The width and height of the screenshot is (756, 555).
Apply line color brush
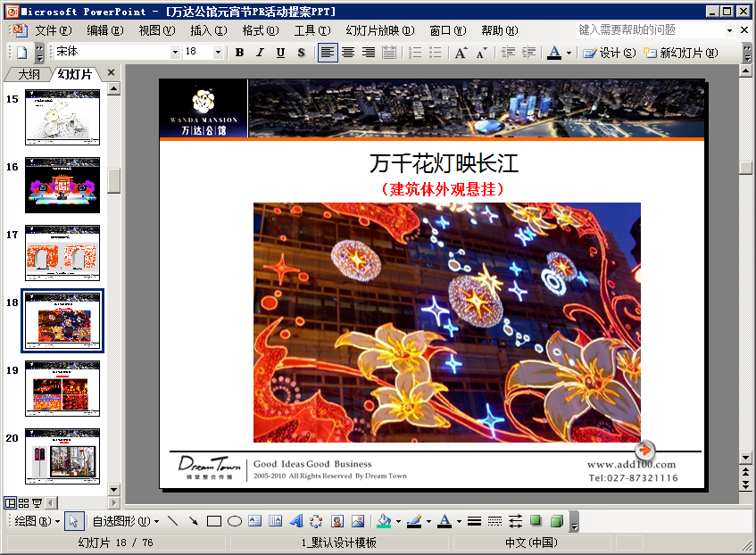tap(415, 521)
